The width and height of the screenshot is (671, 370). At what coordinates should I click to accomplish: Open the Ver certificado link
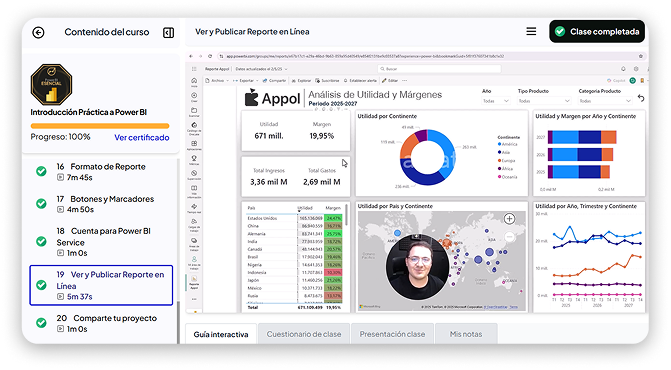142,137
